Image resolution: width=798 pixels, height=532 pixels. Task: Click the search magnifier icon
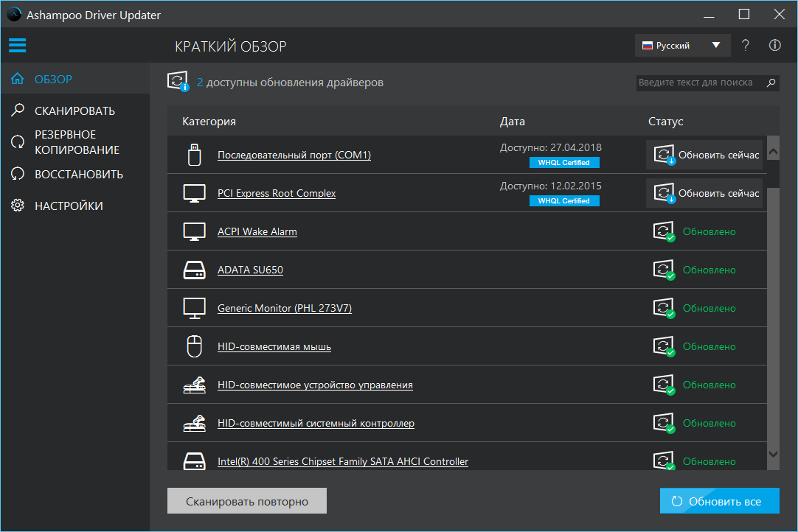[771, 83]
